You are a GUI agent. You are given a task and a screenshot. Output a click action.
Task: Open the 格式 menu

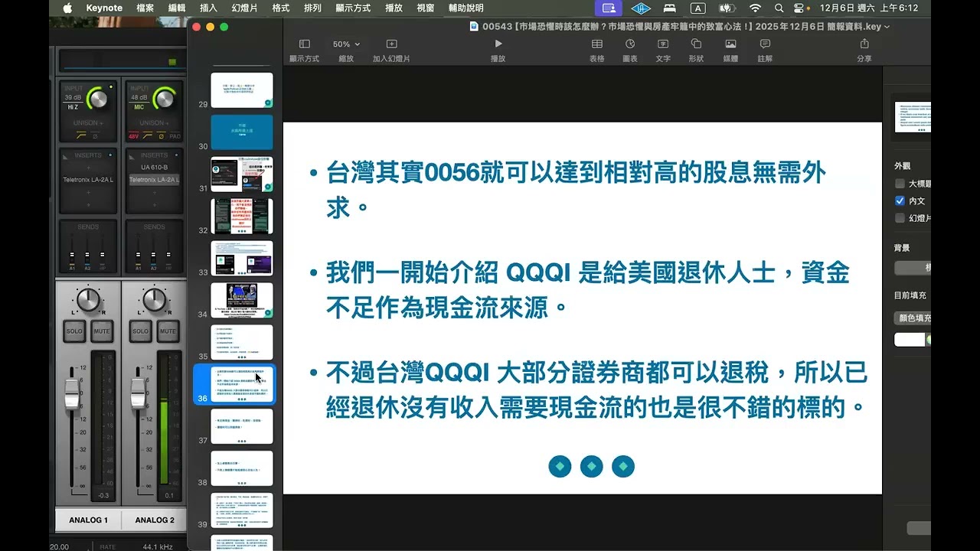tap(281, 8)
